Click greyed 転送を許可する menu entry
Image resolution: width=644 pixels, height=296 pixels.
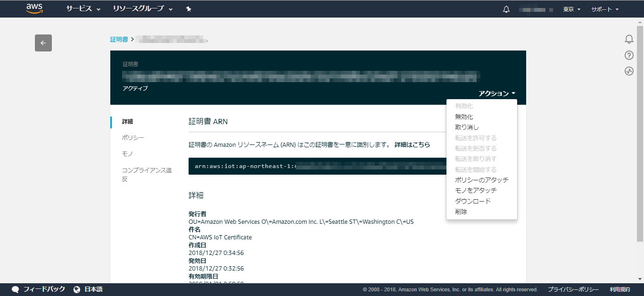click(x=476, y=138)
